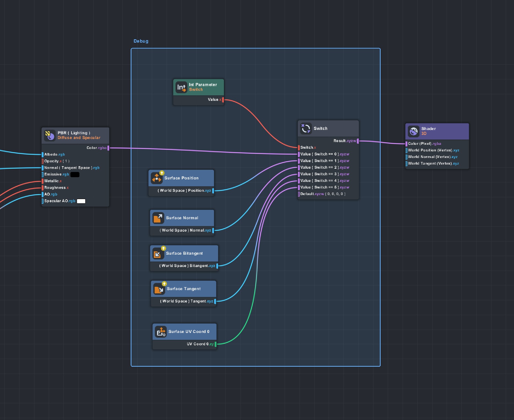Click the Switch node icon
The height and width of the screenshot is (420, 514).
click(x=306, y=128)
